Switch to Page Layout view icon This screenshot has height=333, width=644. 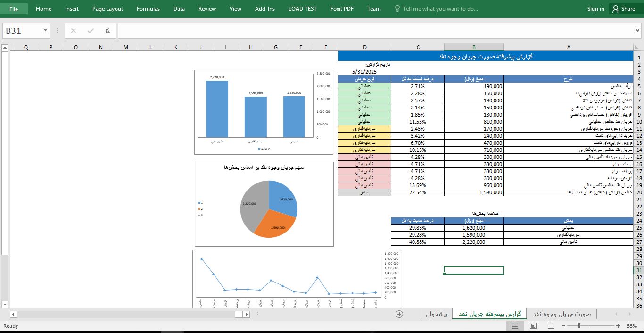click(x=533, y=326)
